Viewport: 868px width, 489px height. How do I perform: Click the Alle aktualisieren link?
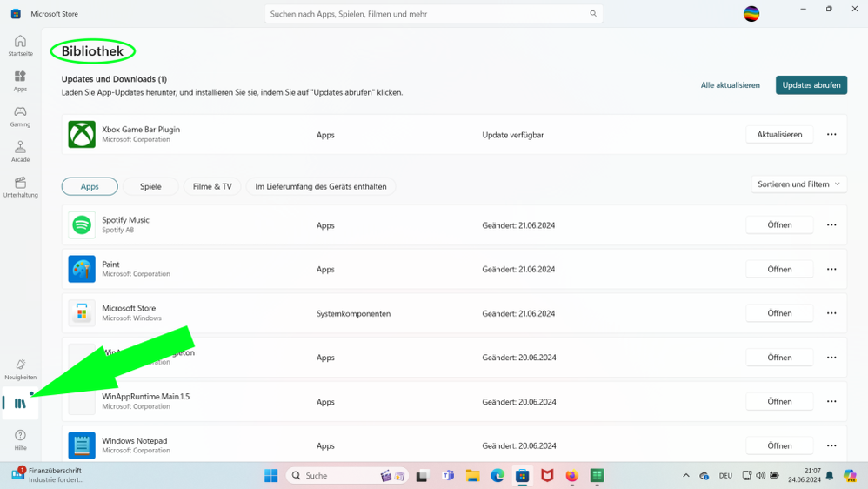pyautogui.click(x=730, y=85)
